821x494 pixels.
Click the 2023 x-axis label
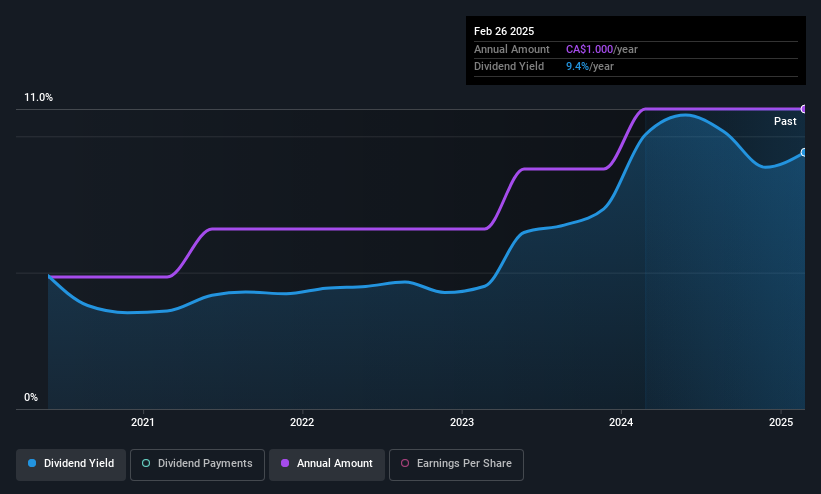tap(462, 422)
